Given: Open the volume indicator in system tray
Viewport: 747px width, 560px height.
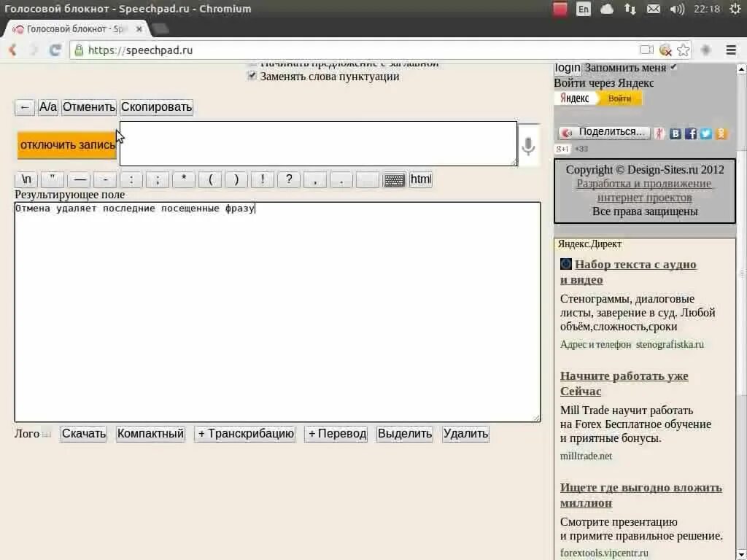Looking at the screenshot, I should point(677,9).
